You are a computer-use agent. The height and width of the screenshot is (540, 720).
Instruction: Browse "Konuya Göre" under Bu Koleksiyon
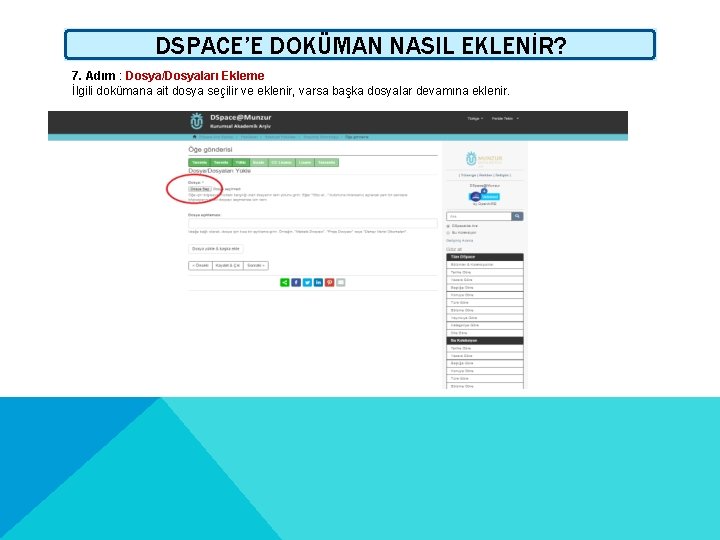(x=484, y=371)
